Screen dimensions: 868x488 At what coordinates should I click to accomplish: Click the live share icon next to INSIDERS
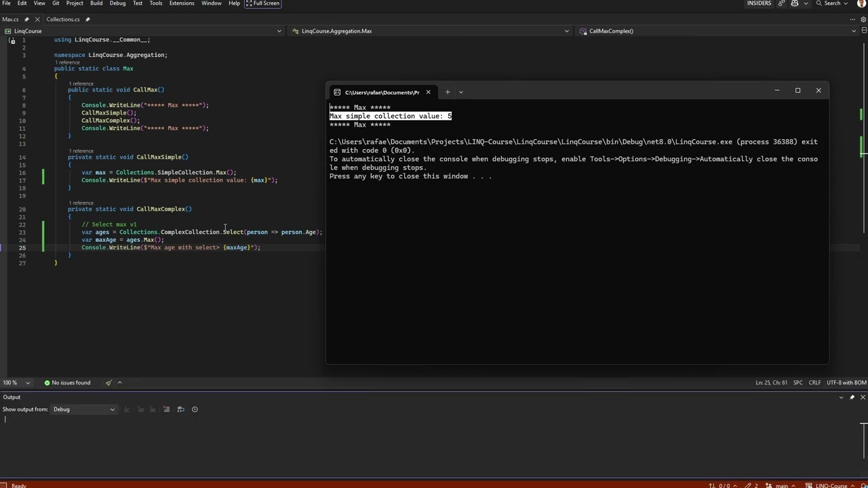[782, 3]
